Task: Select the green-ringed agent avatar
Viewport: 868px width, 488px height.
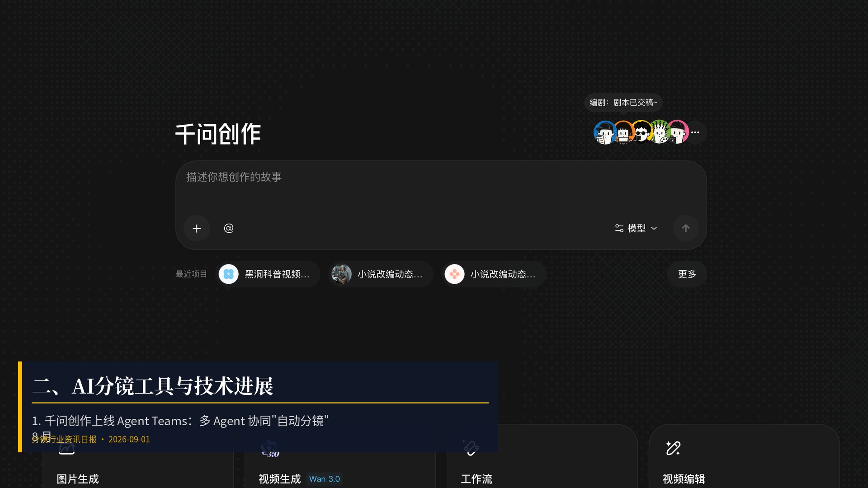Action: [x=660, y=132]
